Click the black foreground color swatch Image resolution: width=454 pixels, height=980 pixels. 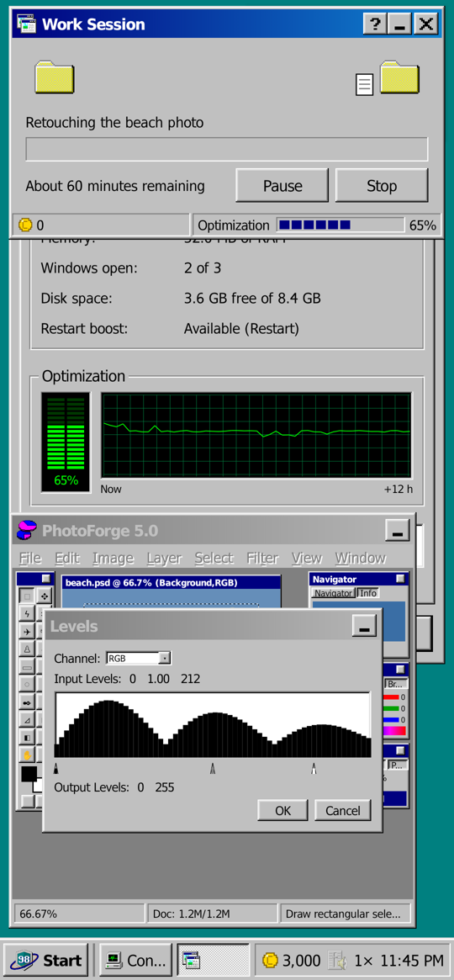tap(29, 774)
